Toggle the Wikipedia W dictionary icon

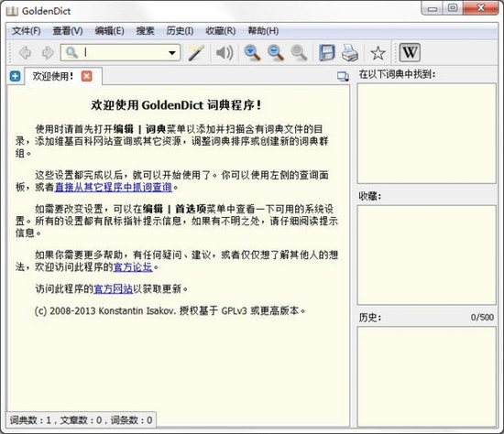[x=410, y=52]
